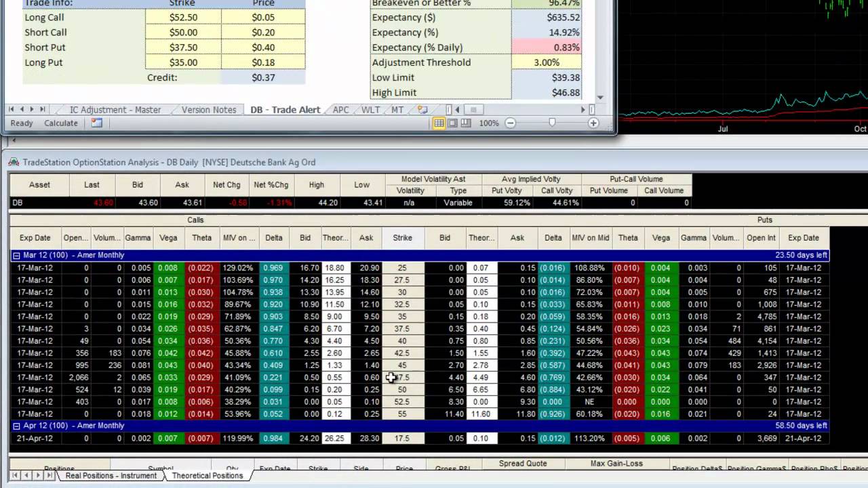This screenshot has height=488, width=868.
Task: Click macro recording icon in Excel status bar
Action: (x=96, y=123)
